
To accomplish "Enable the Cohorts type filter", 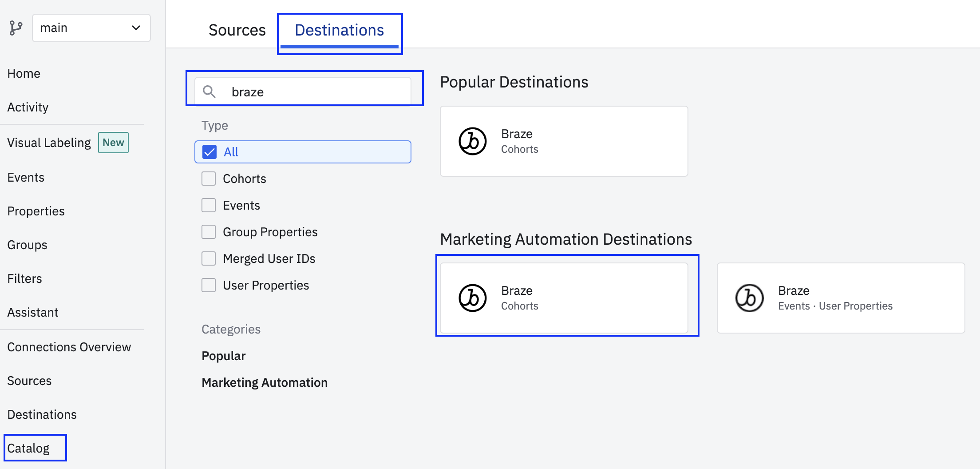I will 209,179.
